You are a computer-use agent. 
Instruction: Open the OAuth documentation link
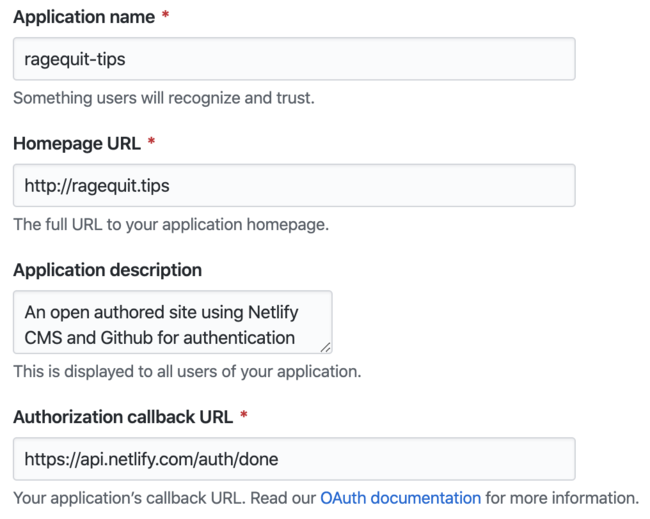[x=400, y=498]
